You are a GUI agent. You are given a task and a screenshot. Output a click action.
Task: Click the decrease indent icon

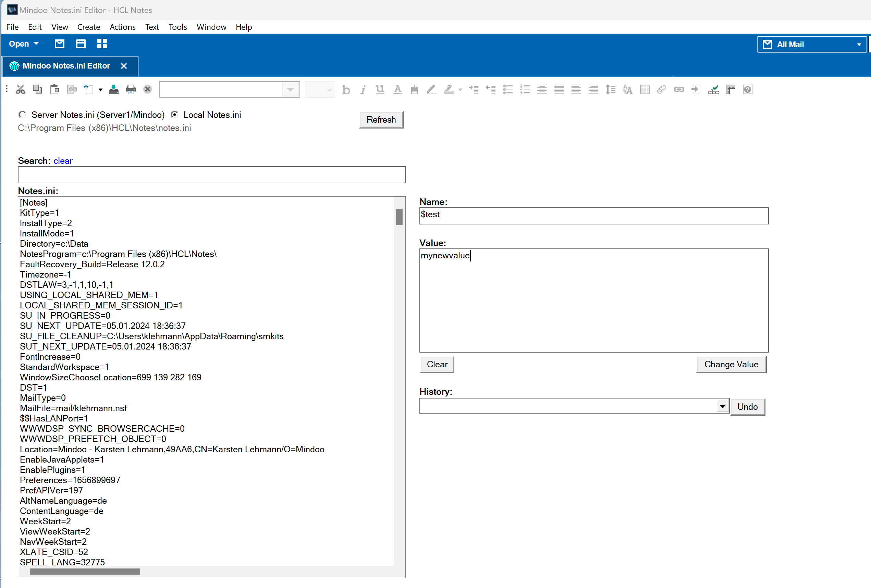[x=491, y=89]
